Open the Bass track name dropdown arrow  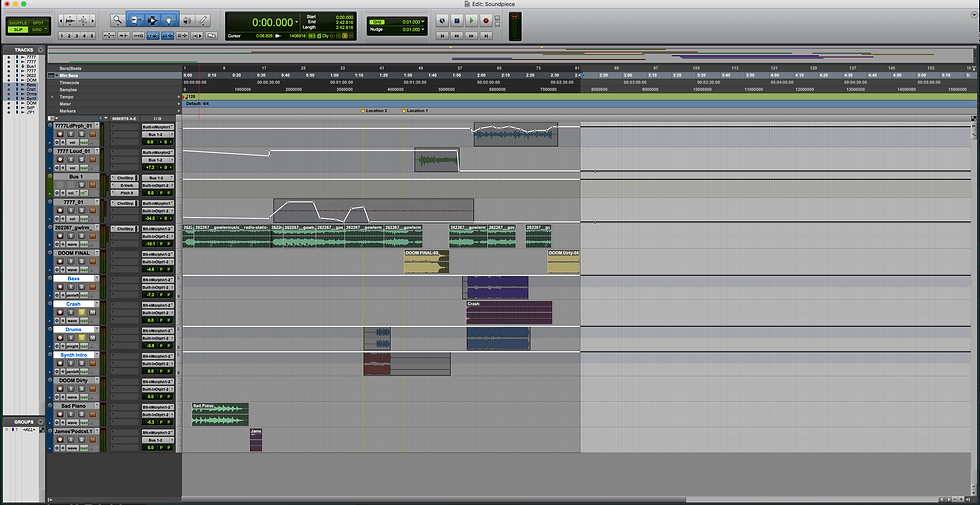(x=97, y=279)
